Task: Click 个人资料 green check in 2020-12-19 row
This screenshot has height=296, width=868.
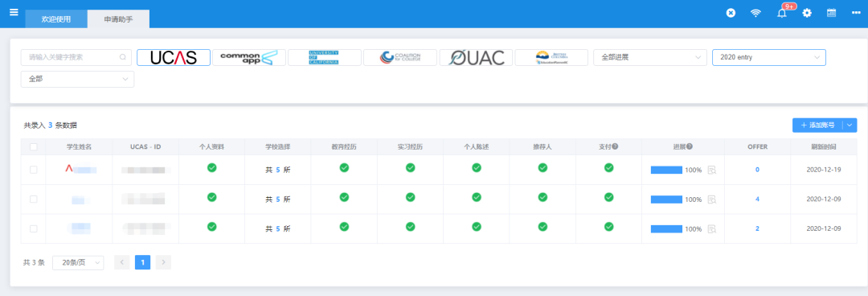Action: click(x=211, y=167)
